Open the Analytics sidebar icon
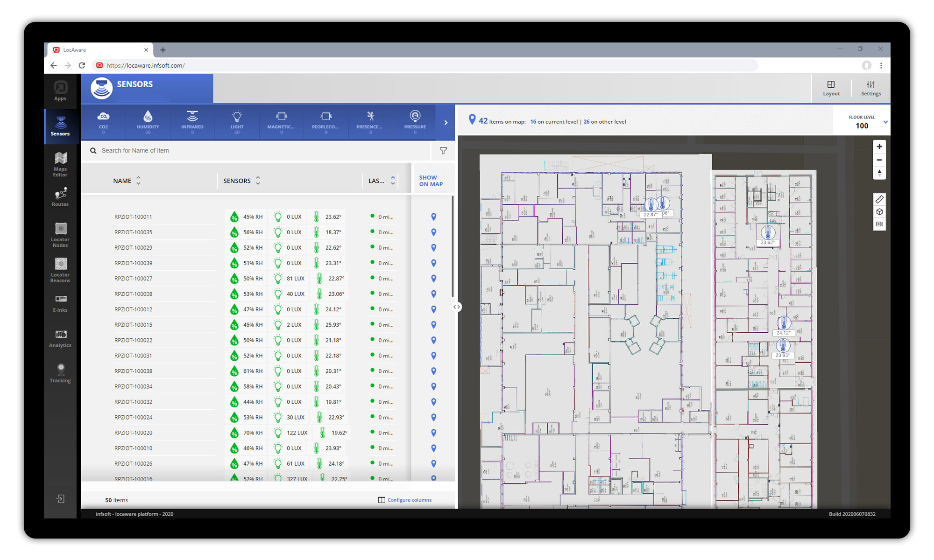 [60, 338]
